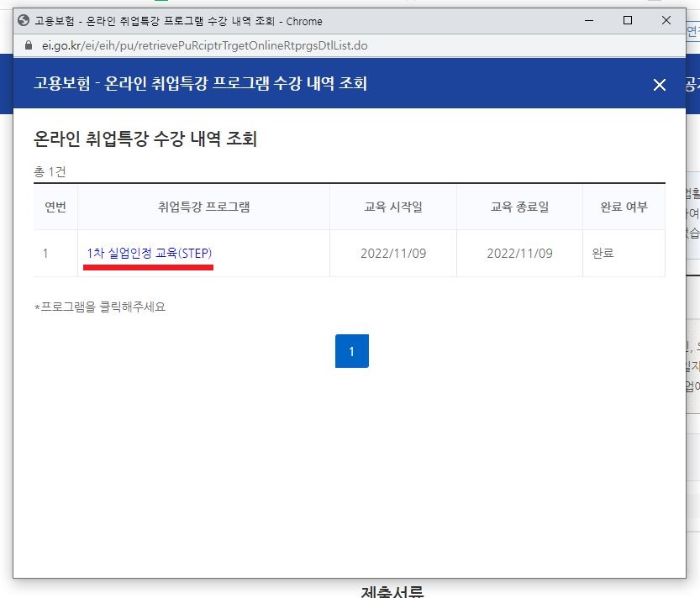
Task: Click the 교육 종료일 column header
Action: 518,207
